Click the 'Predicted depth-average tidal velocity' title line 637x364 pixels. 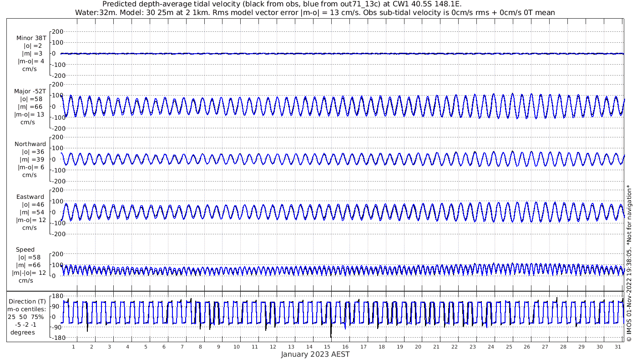[x=282, y=4]
